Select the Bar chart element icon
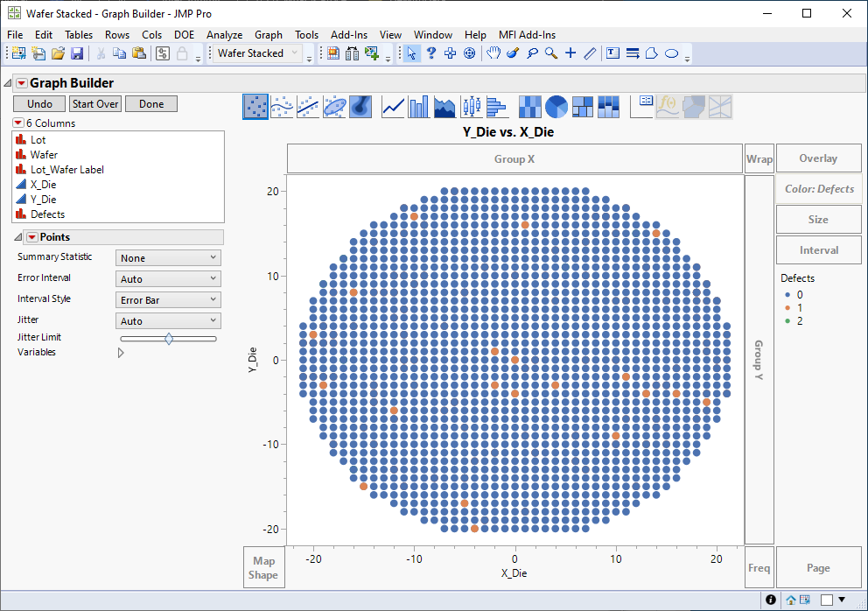 [419, 107]
